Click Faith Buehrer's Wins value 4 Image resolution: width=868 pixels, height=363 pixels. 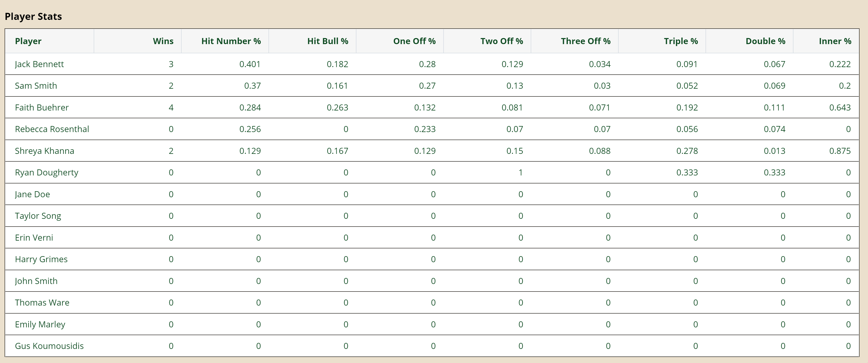point(171,108)
